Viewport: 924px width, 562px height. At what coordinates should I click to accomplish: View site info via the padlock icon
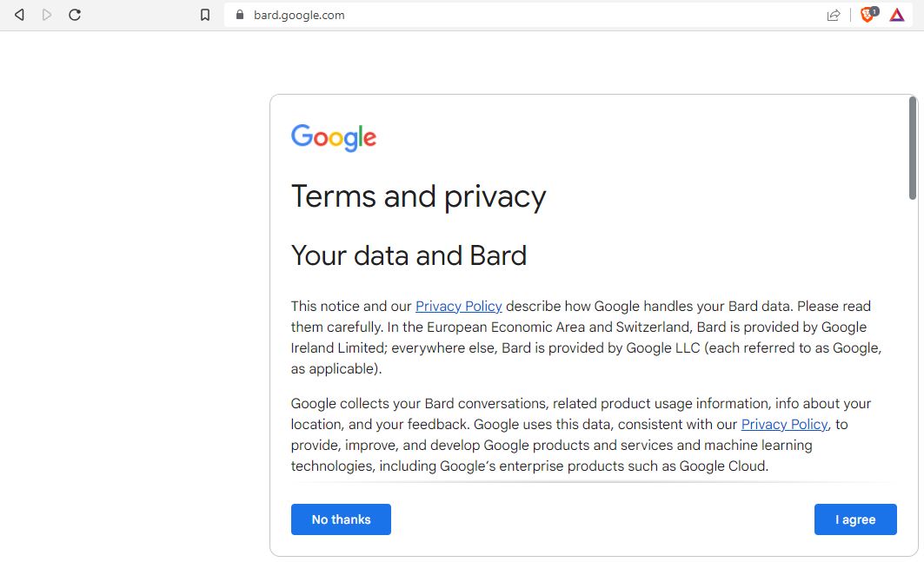tap(240, 15)
